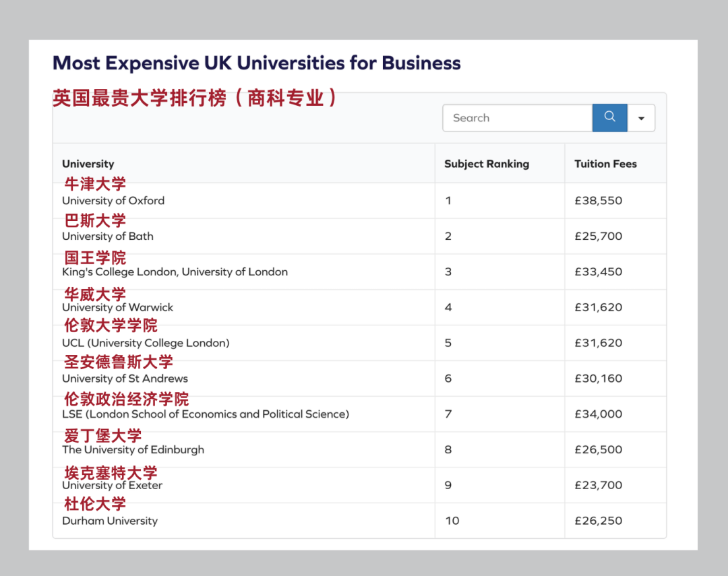Click King's College London, University of London
Viewport: 728px width, 576px height.
point(175,272)
